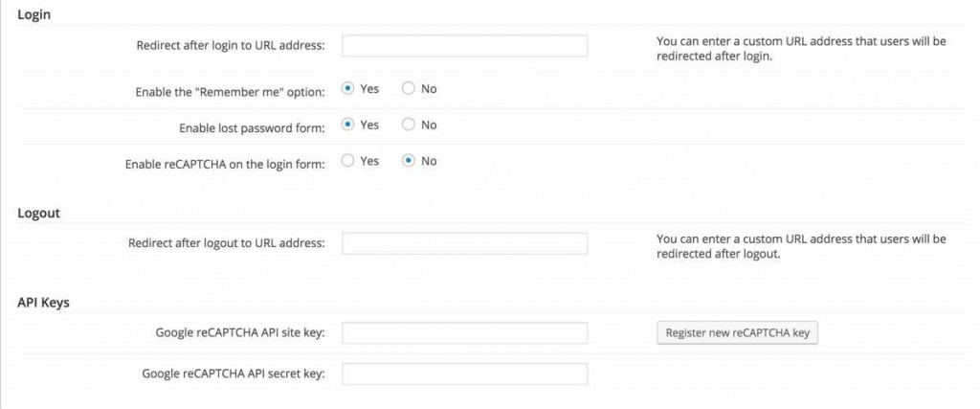The height and width of the screenshot is (409, 980).
Task: Click the "Google reCAPTCHA API secret key" label
Action: (233, 374)
